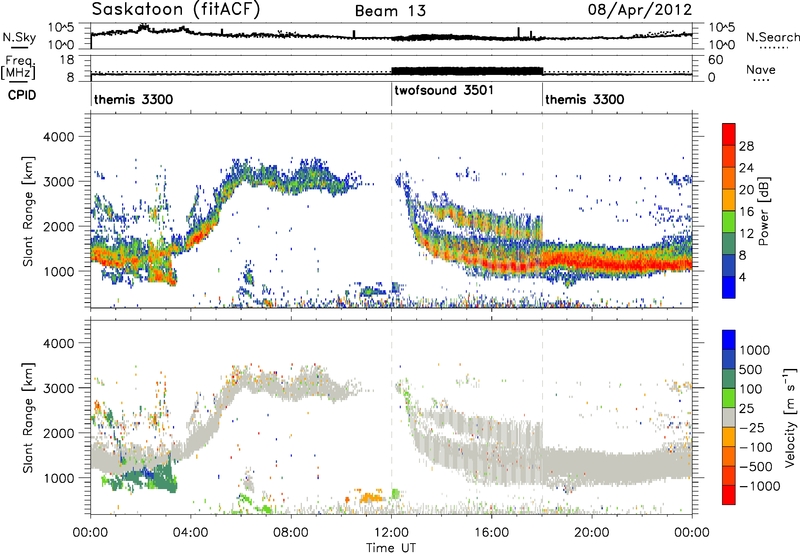Viewport: 800px width, 554px height.
Task: Click the 'N.Search' legend label
Action: click(x=773, y=37)
